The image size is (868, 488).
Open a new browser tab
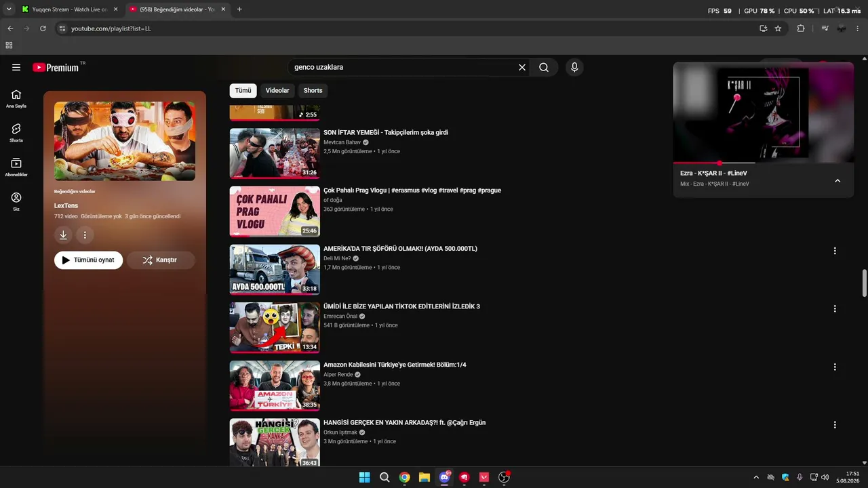click(239, 9)
